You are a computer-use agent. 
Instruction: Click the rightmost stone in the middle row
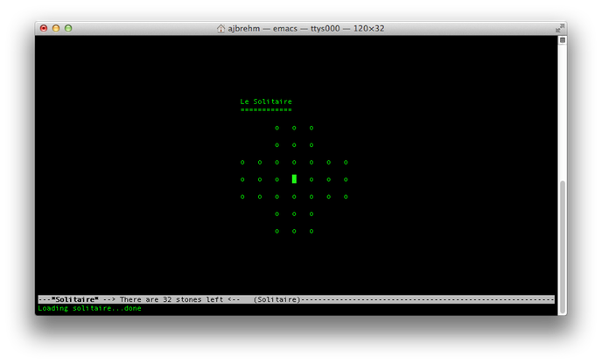[346, 179]
